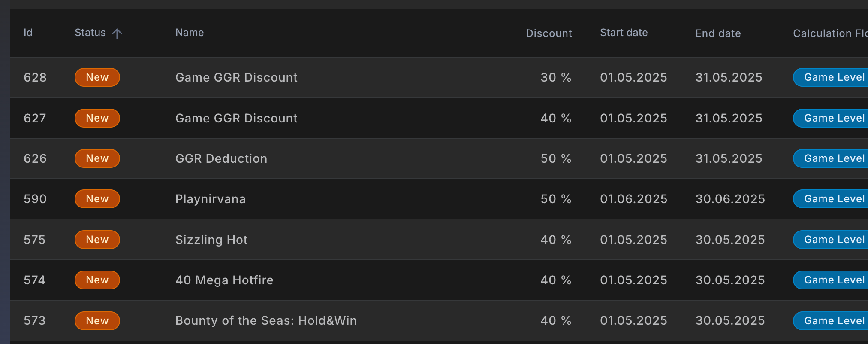868x344 pixels.
Task: Click the Id 573 cell
Action: click(35, 320)
